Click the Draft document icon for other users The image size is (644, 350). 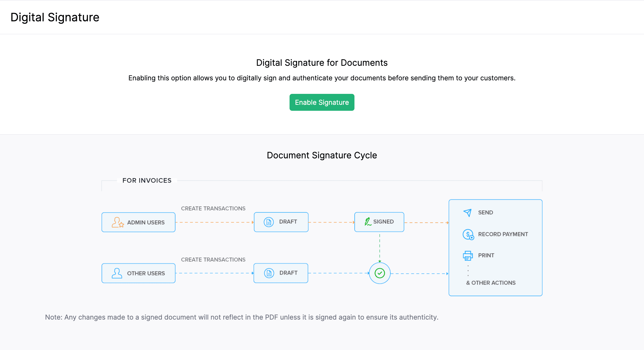coord(269,273)
